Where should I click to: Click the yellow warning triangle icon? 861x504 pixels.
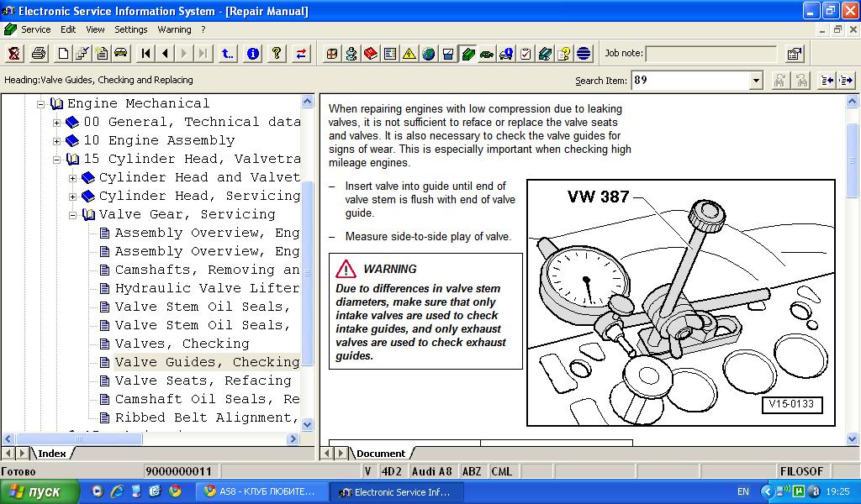(409, 54)
